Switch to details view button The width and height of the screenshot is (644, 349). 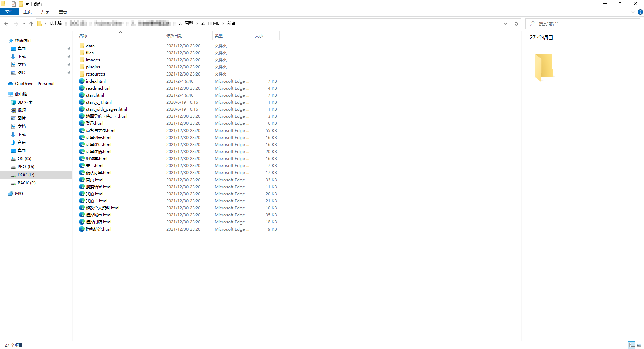pos(632,345)
